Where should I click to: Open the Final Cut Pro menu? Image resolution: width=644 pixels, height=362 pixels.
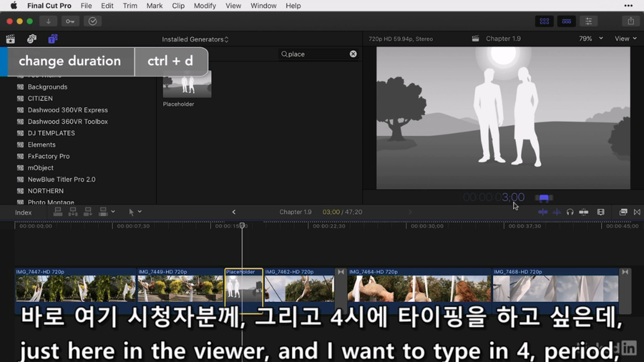click(x=49, y=6)
